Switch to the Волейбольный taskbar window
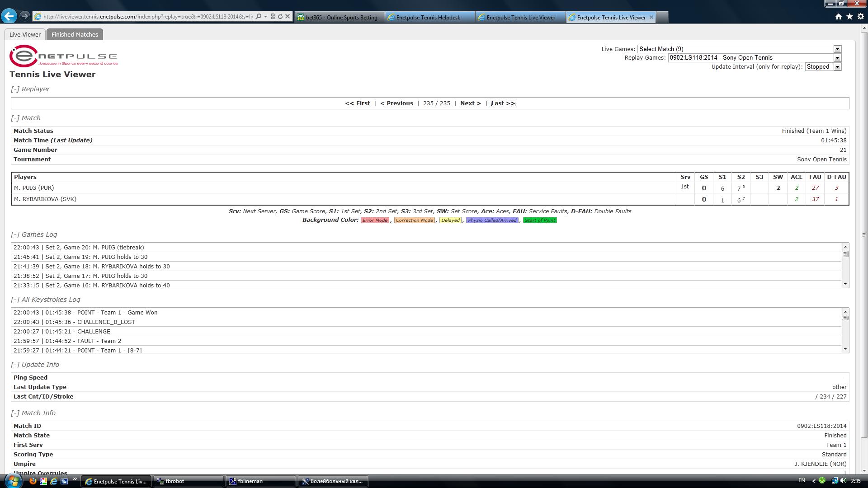The height and width of the screenshot is (488, 868). tap(333, 481)
